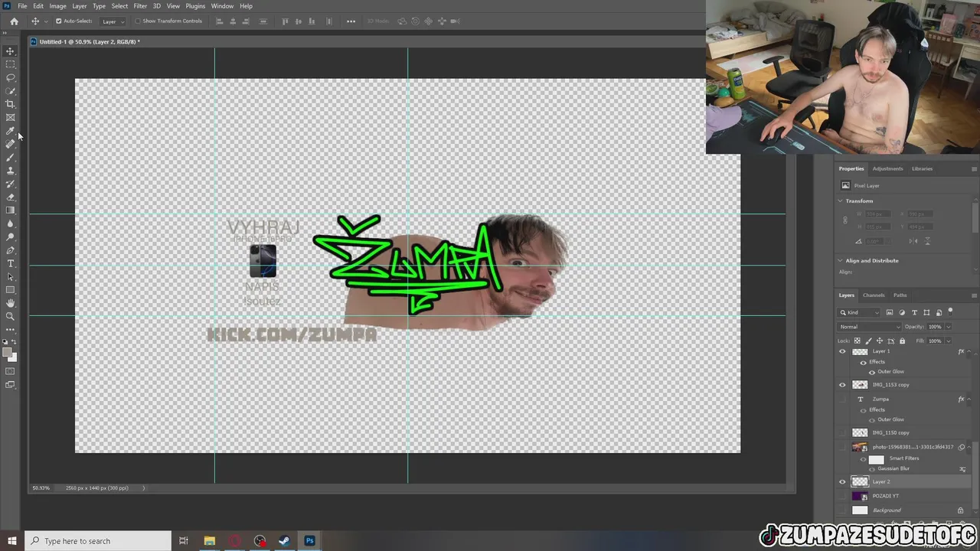
Task: Click the Layer 2 thumbnail
Action: tap(860, 482)
